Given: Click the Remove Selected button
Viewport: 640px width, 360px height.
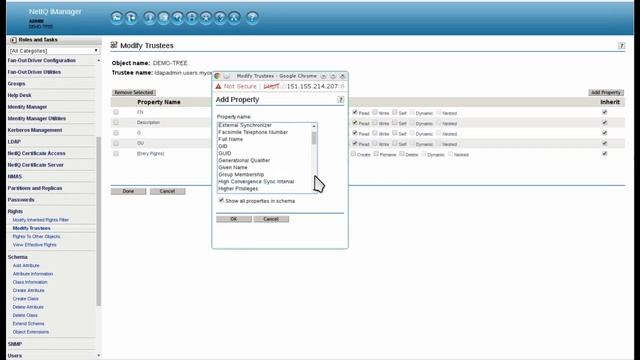Looking at the screenshot, I should [x=133, y=93].
